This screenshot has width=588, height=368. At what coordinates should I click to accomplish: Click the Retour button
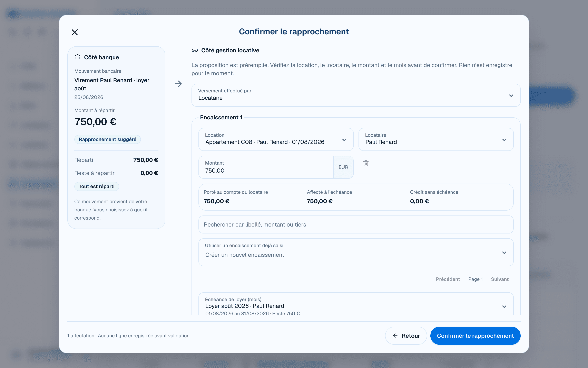(406, 336)
